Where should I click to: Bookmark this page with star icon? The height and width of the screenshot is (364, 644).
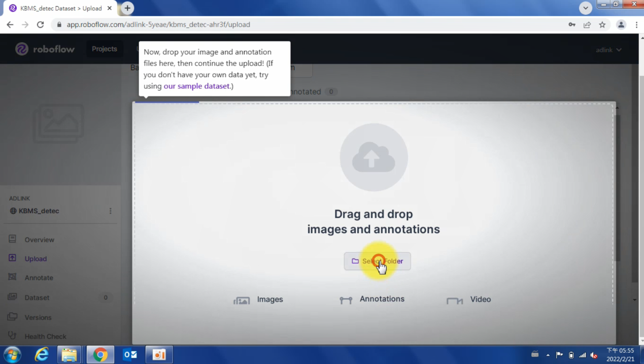pos(602,24)
